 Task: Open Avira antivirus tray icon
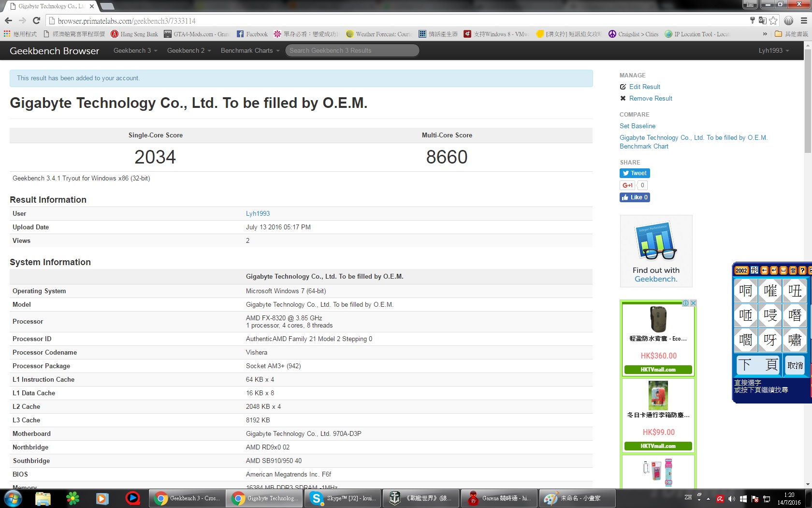(720, 499)
